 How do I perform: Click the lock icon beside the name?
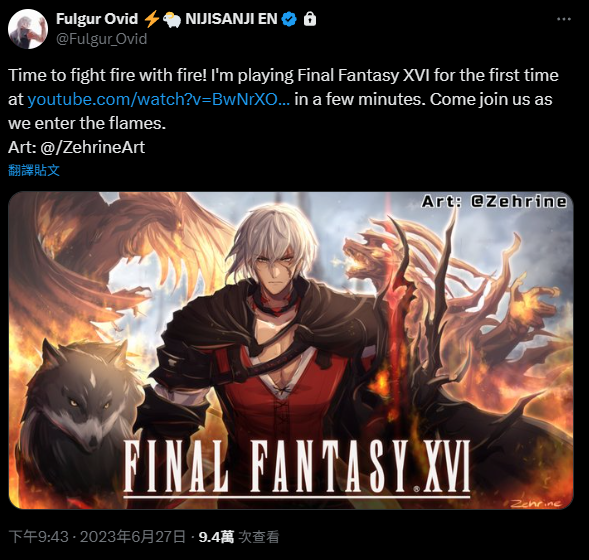coord(310,19)
